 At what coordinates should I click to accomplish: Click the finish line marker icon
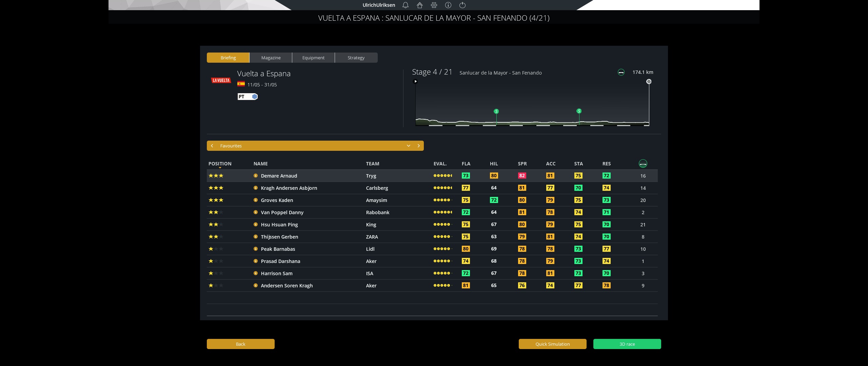(x=649, y=81)
